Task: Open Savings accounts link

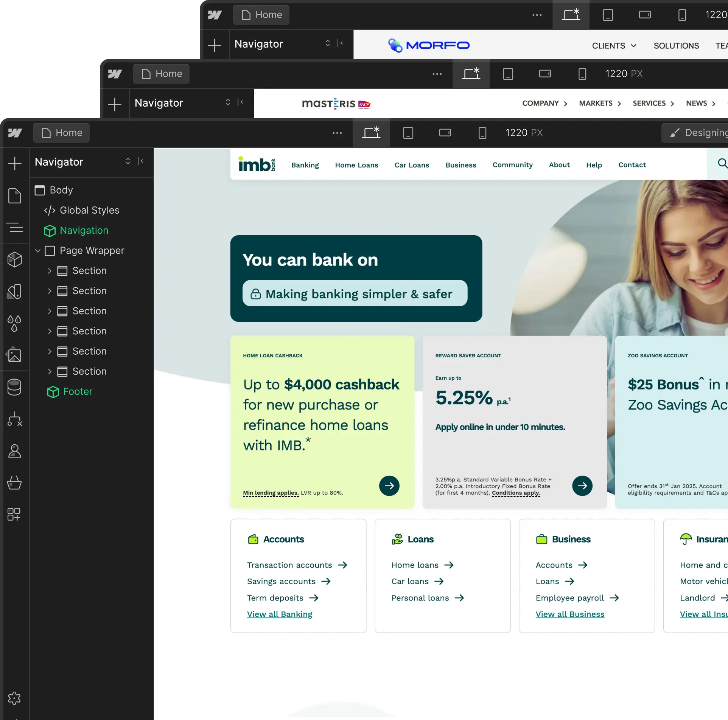Action: 289,581
